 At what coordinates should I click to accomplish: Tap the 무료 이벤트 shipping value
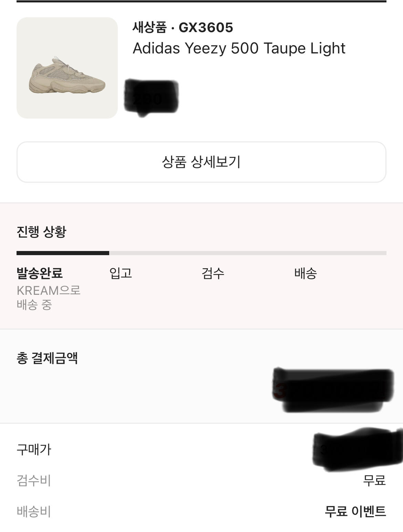coord(355,511)
